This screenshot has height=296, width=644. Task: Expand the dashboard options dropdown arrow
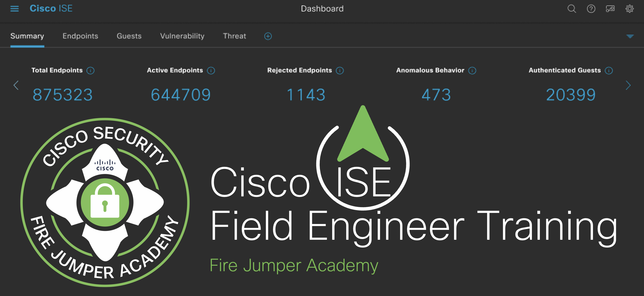pyautogui.click(x=630, y=36)
